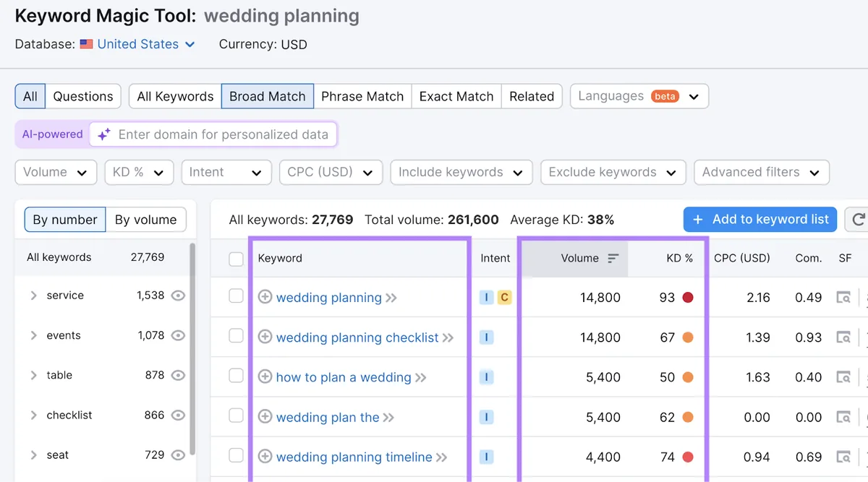The width and height of the screenshot is (868, 482).
Task: Open SERP view icon for wedding planning row
Action: [843, 297]
